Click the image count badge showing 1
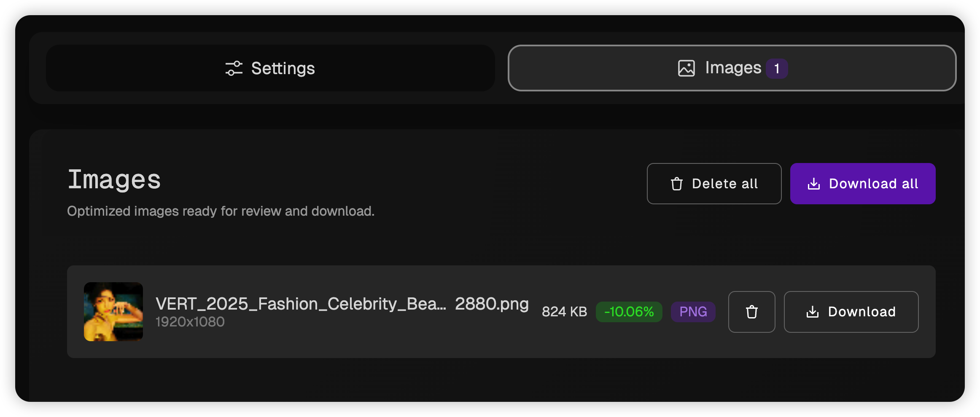This screenshot has height=417, width=980. (x=776, y=69)
